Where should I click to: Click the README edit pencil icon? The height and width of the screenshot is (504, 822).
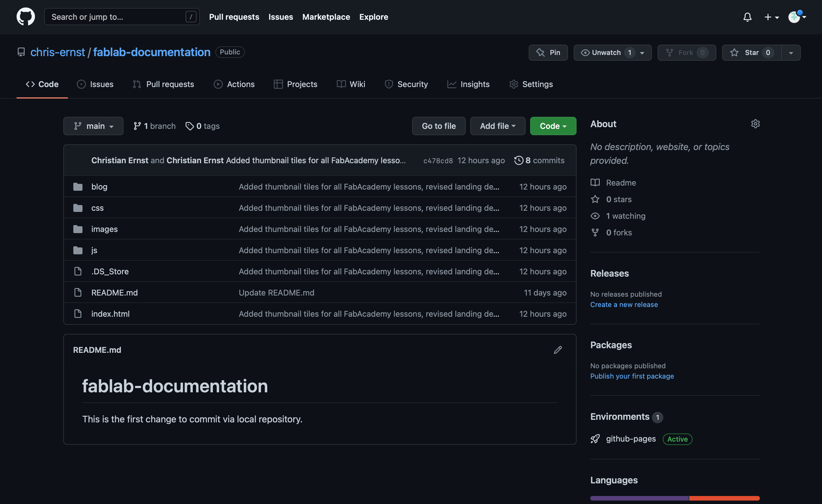pyautogui.click(x=558, y=350)
